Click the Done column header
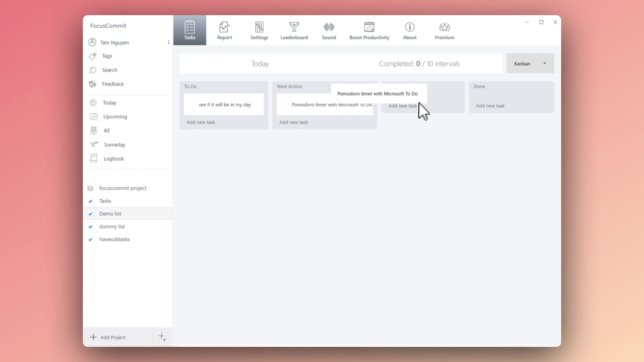Viewport: 644px width, 362px height. point(479,86)
